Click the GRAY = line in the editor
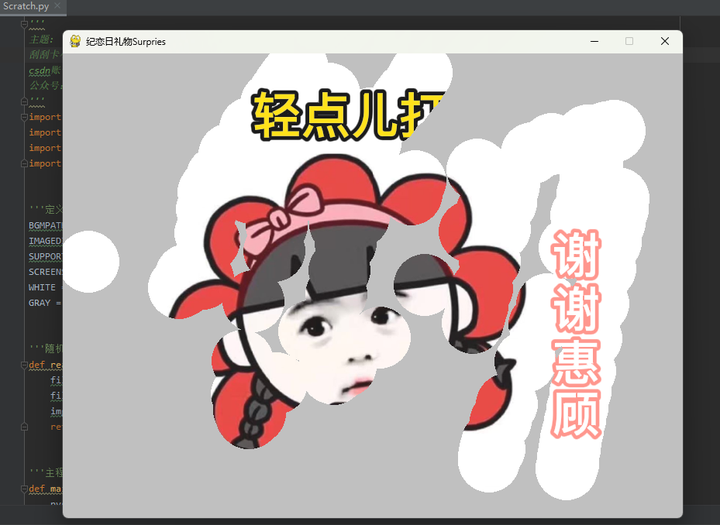Screen dimensions: 720x525 tap(45, 303)
